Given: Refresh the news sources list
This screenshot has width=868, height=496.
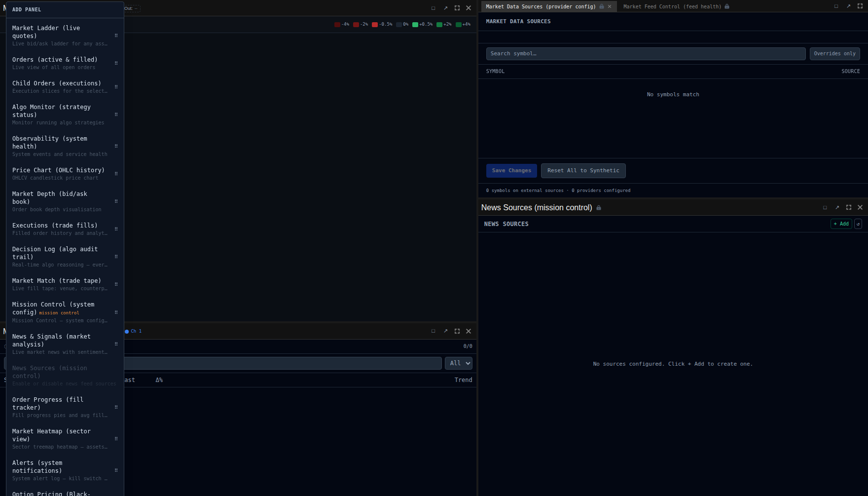Looking at the screenshot, I should click(x=858, y=224).
